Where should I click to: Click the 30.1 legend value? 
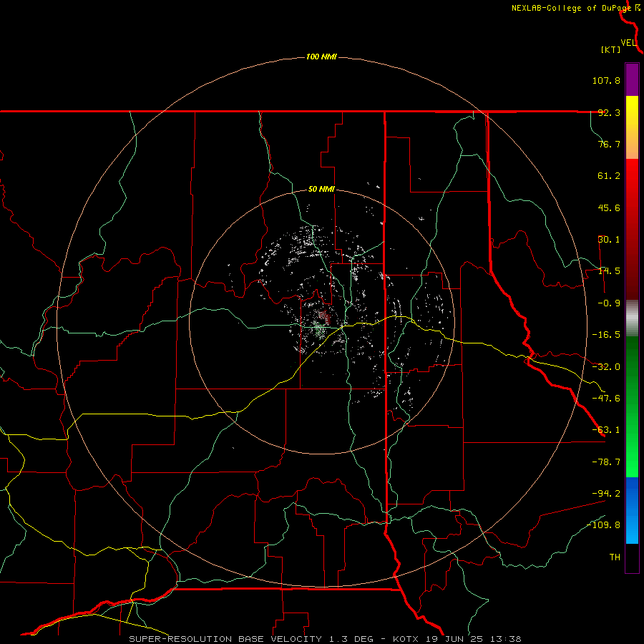pyautogui.click(x=609, y=240)
